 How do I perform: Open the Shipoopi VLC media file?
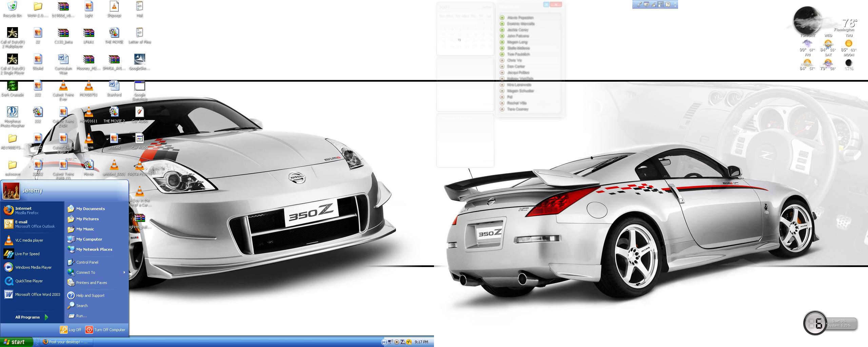pyautogui.click(x=114, y=9)
